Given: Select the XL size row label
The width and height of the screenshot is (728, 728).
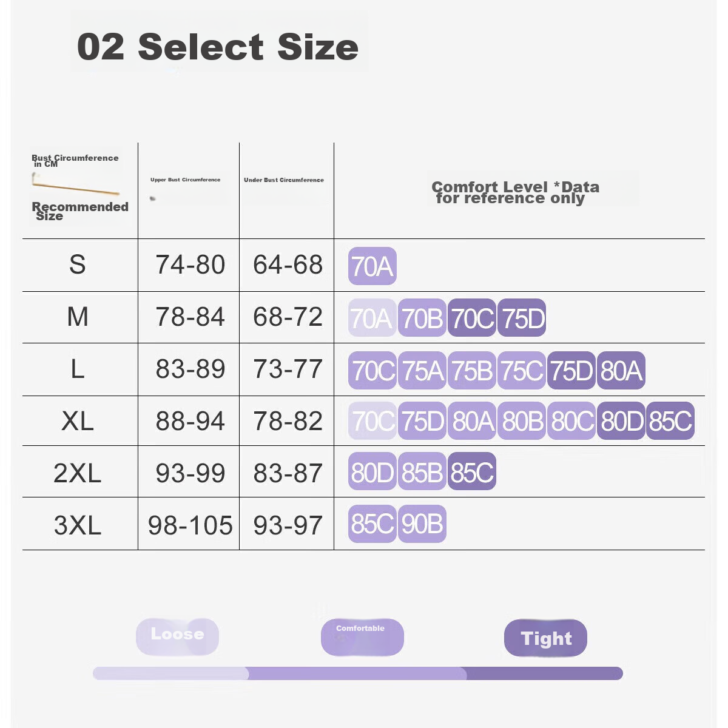Looking at the screenshot, I should coord(78,420).
